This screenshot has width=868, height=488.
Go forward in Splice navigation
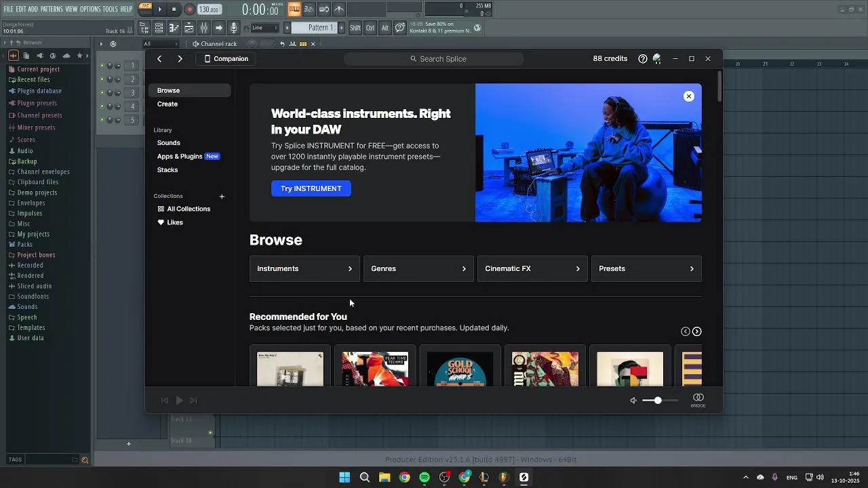tap(180, 59)
